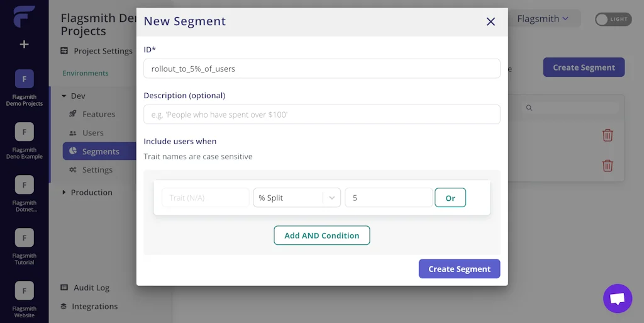Expand the Production environment
Image resolution: width=644 pixels, height=323 pixels.
(x=64, y=193)
